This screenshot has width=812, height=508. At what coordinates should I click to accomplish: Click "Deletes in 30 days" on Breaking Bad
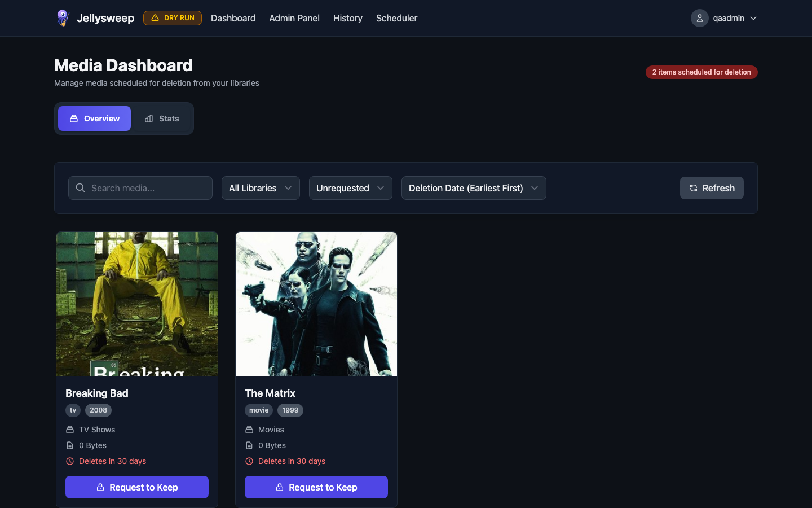tap(113, 461)
